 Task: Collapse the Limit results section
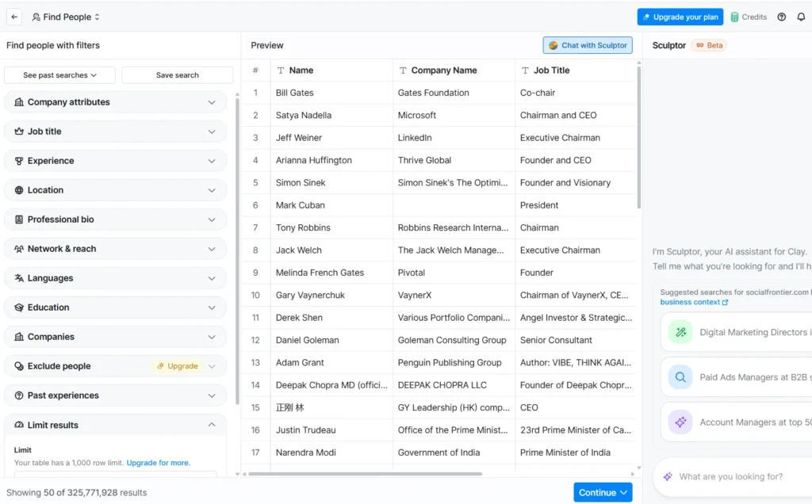(212, 425)
